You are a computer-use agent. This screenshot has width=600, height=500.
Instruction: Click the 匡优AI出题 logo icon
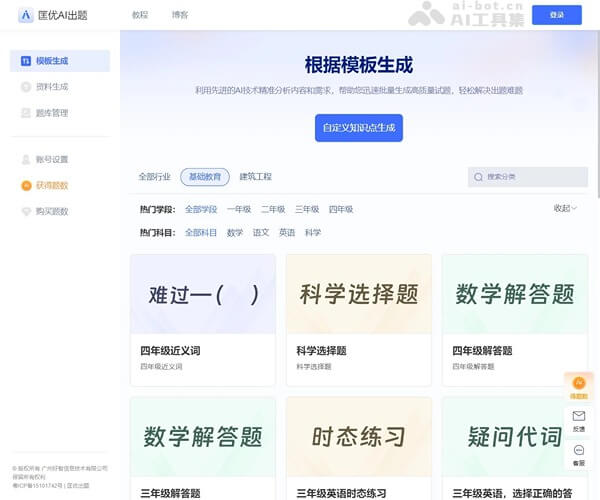click(x=25, y=15)
